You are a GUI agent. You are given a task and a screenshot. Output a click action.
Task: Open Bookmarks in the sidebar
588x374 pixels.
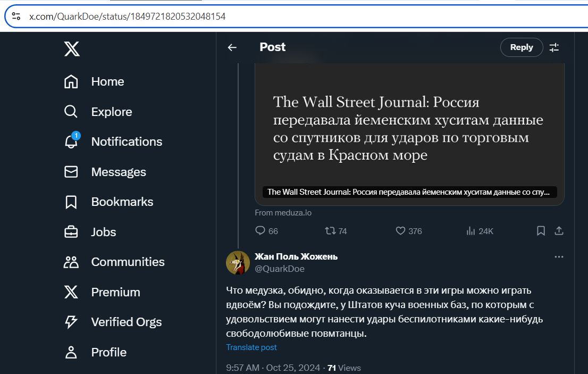[108, 202]
